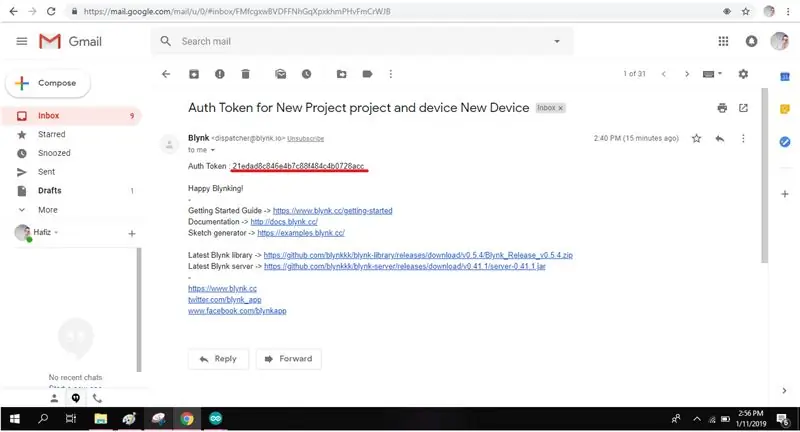Open the Google account avatar
Image resolution: width=800 pixels, height=432 pixels.
click(x=780, y=41)
